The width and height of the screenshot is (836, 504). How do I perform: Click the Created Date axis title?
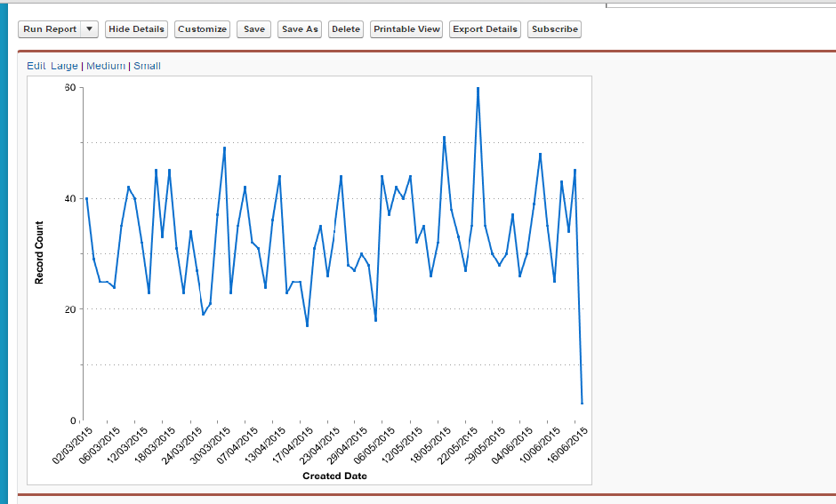pyautogui.click(x=334, y=476)
